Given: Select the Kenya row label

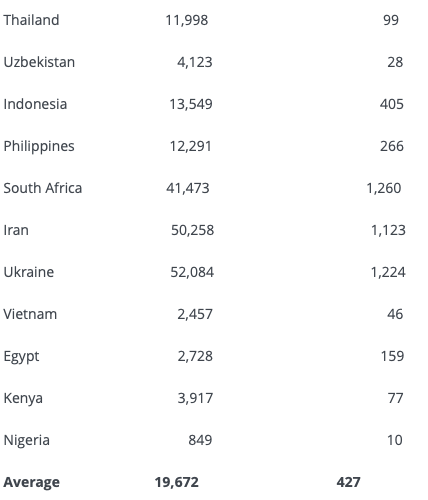Looking at the screenshot, I should point(23,399).
